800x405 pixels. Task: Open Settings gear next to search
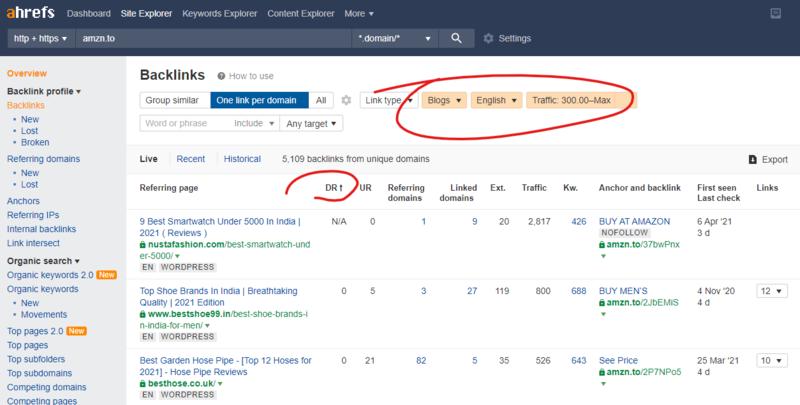point(488,38)
